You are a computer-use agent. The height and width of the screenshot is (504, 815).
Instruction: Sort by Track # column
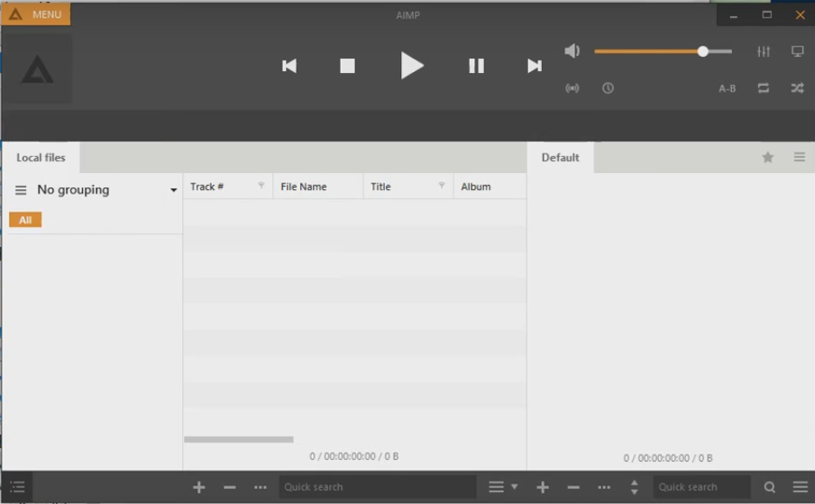(x=206, y=187)
